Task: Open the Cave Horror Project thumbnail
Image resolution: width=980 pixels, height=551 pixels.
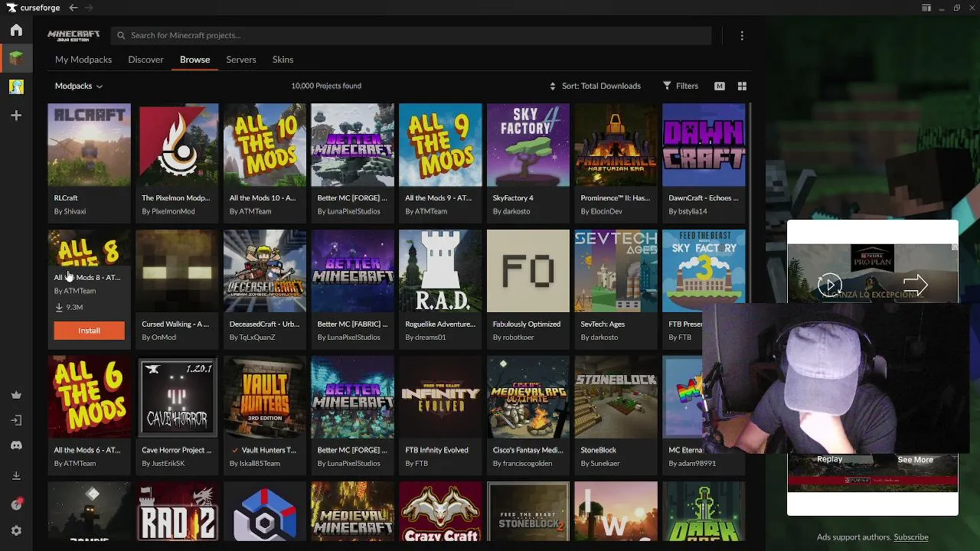Action: click(x=177, y=398)
